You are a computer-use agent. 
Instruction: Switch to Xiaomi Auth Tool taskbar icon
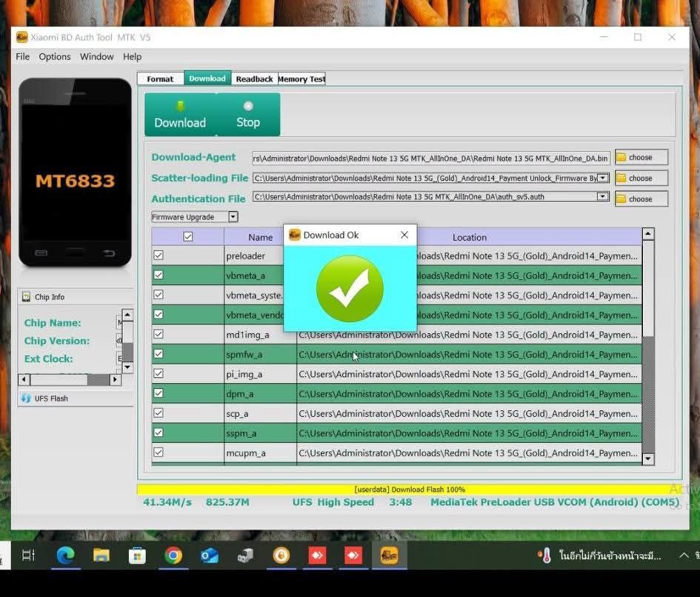(389, 556)
